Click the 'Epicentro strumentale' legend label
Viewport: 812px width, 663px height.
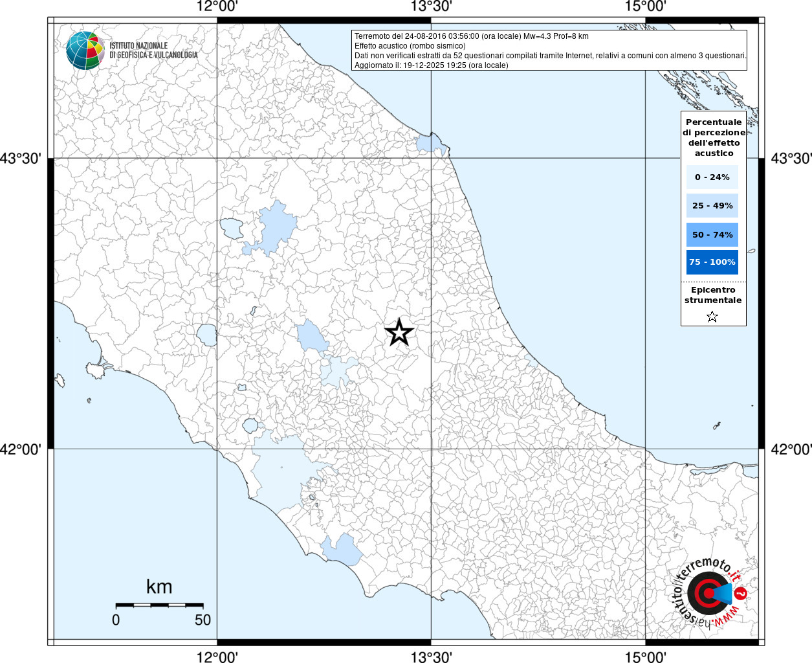pos(713,295)
